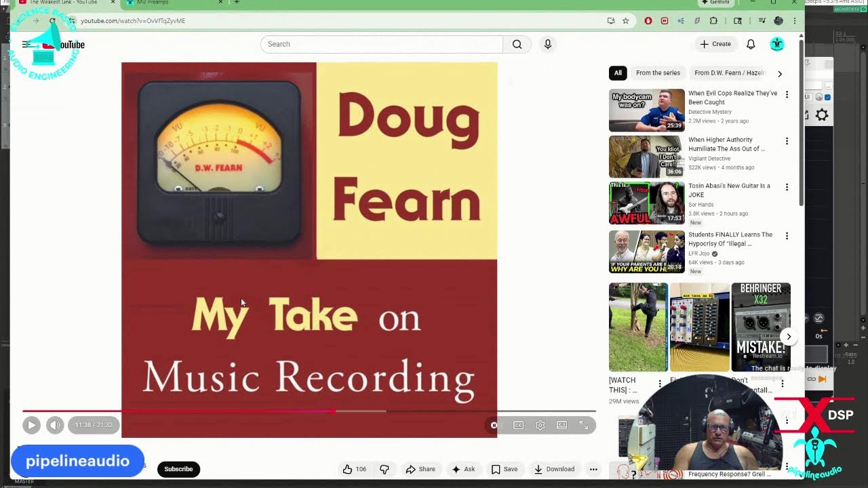Toggle closed captions on the video
This screenshot has height=488, width=868.
(518, 425)
